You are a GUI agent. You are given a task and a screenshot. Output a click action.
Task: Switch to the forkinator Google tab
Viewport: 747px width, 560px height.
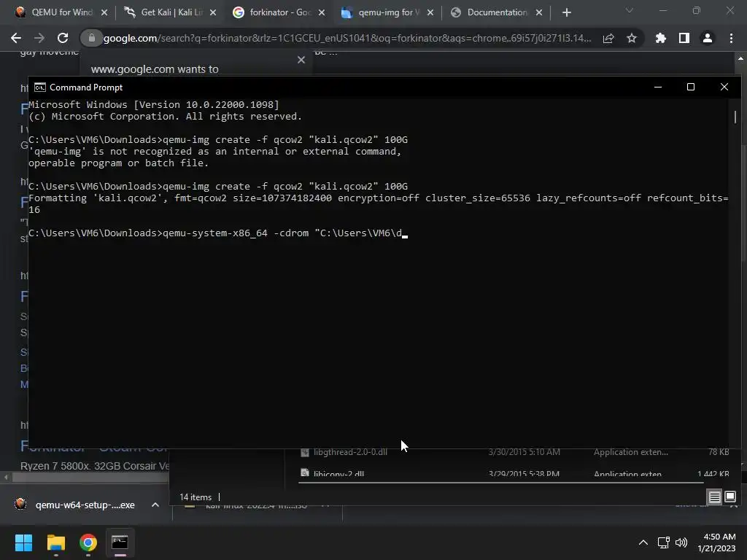coord(272,12)
